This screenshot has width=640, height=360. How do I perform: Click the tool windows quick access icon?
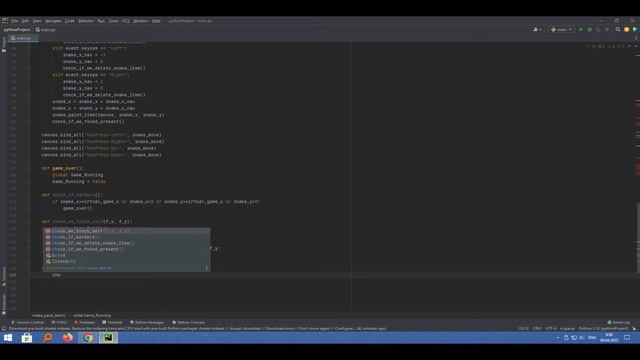(x=4, y=329)
